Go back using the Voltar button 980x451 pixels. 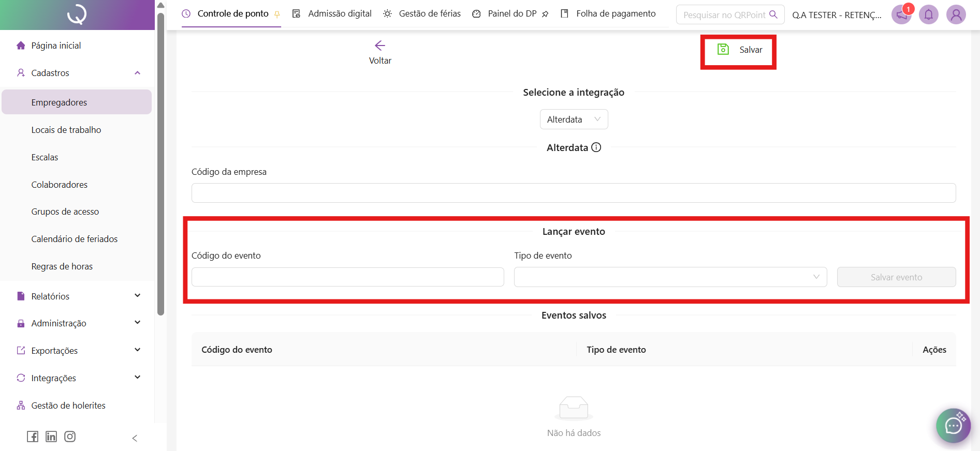(380, 52)
